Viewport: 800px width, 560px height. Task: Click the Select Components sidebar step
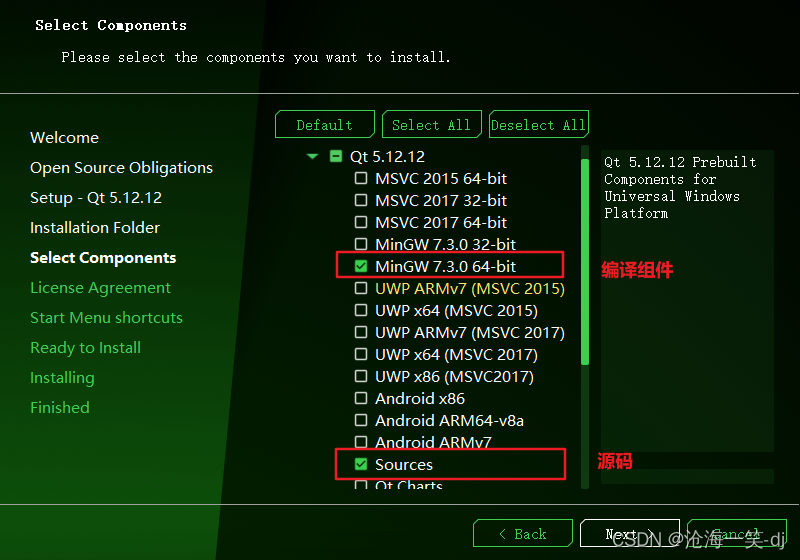pos(103,258)
